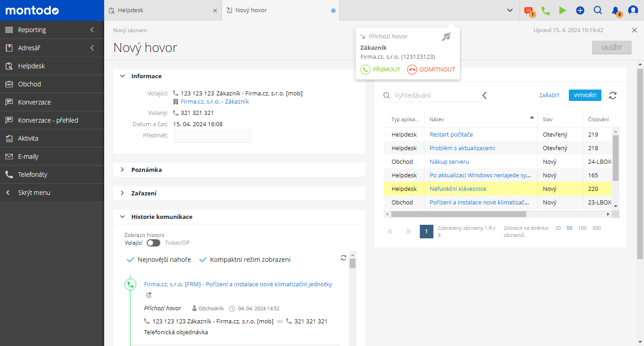Viewport: 644px width, 346px height.
Task: Click the chat messages icon in top bar
Action: 528,10
